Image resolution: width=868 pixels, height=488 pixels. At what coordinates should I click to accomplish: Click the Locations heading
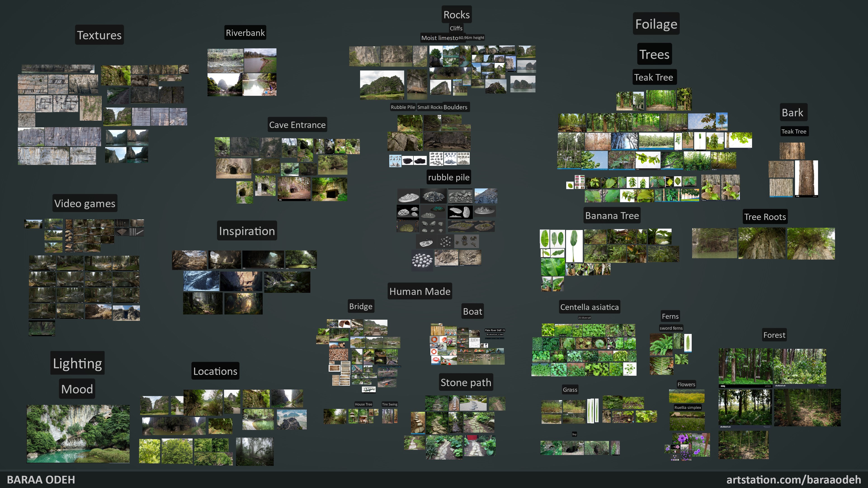click(x=215, y=371)
